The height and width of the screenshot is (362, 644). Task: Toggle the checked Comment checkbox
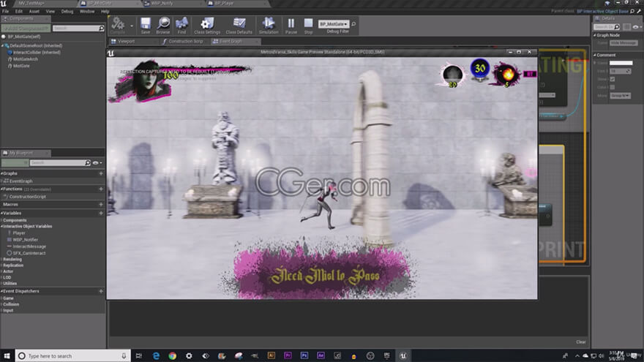(x=613, y=79)
